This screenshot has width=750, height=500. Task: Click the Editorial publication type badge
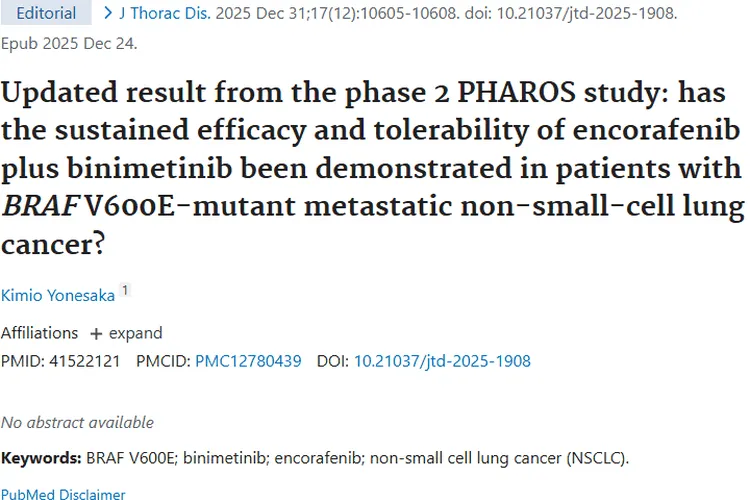[47, 14]
